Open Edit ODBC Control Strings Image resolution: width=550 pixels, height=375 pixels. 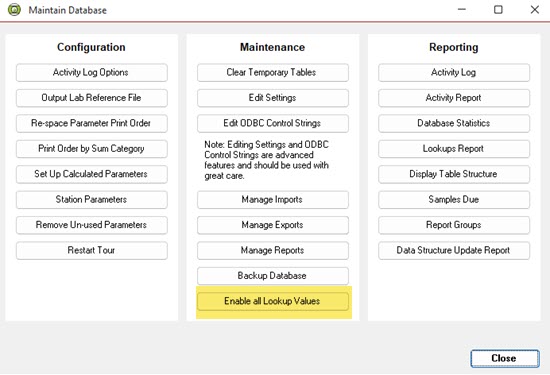point(273,123)
